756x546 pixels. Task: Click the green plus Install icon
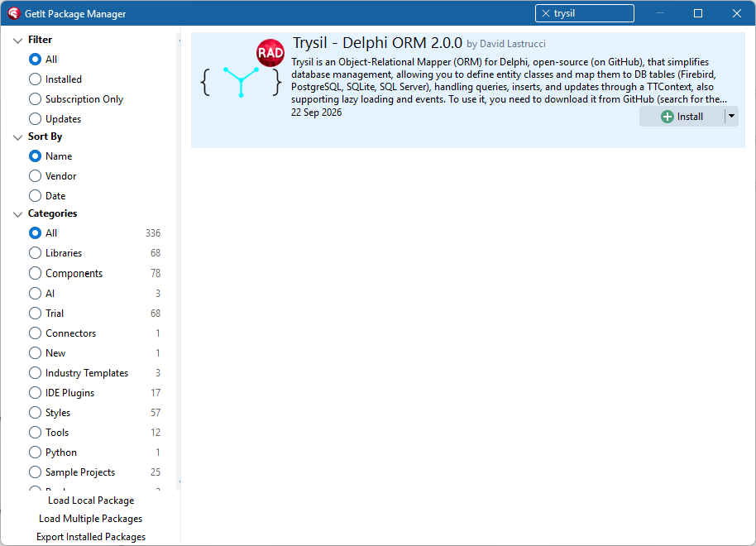pos(667,117)
